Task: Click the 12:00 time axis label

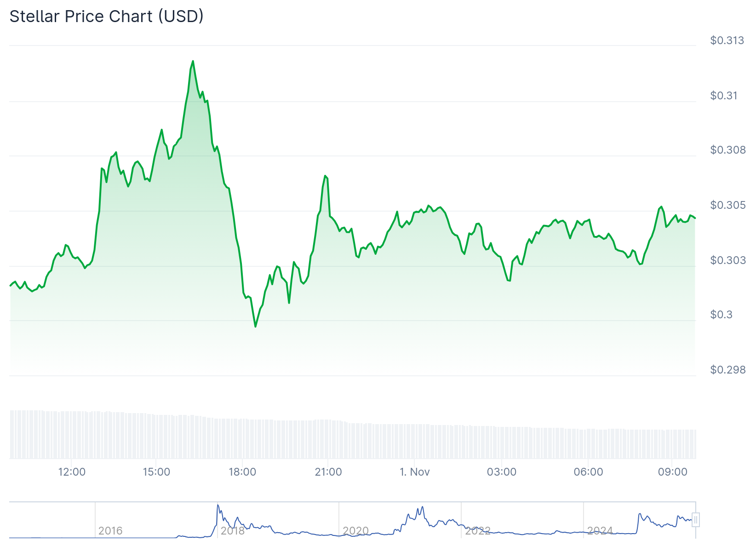Action: click(72, 472)
